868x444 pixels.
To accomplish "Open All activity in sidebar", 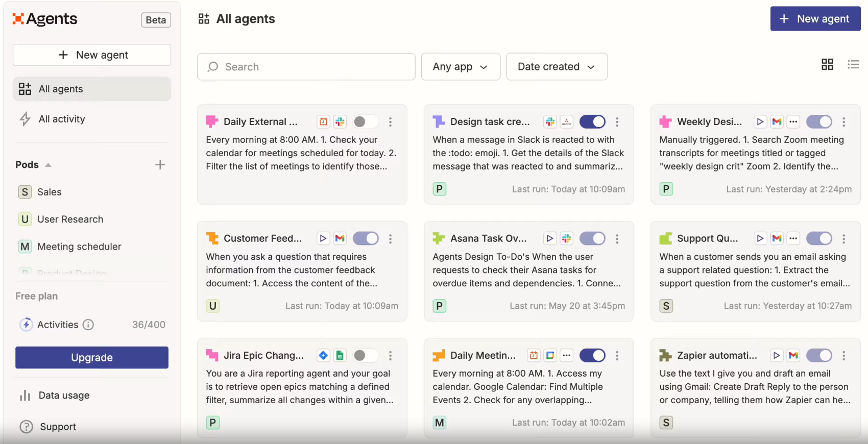I will [92, 119].
